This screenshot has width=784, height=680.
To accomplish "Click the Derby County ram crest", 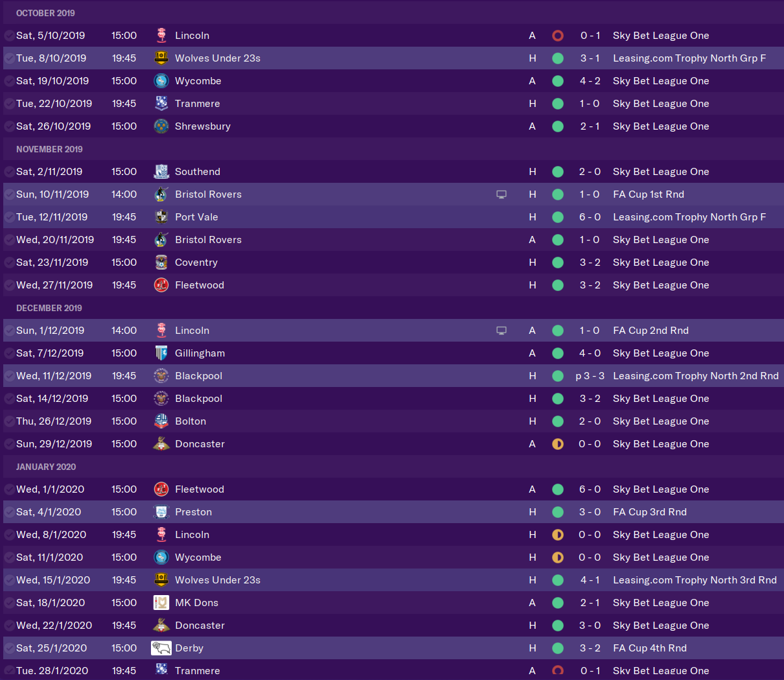I will (161, 648).
